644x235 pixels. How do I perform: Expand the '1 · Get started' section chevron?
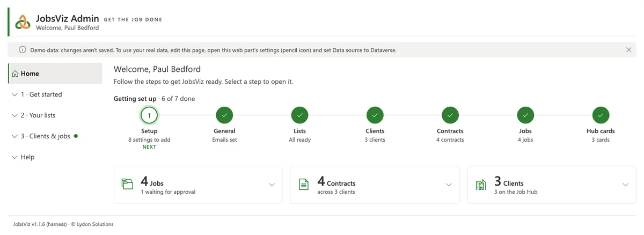click(14, 94)
